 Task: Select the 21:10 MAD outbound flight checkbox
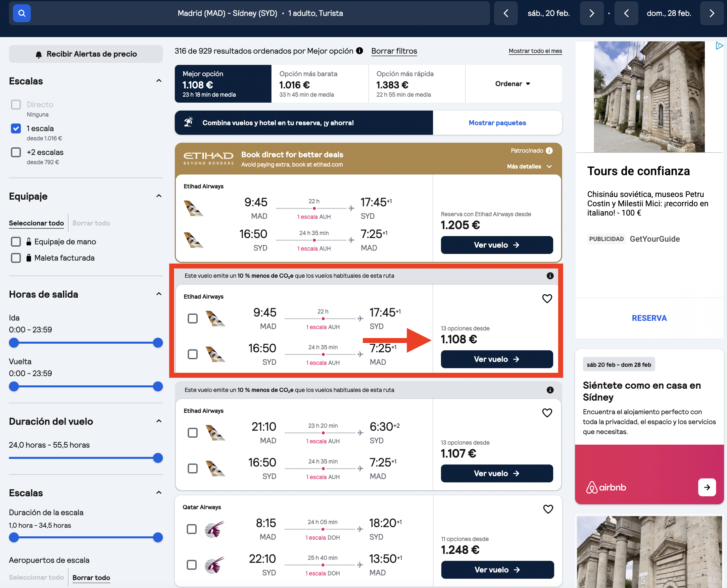coord(193,432)
